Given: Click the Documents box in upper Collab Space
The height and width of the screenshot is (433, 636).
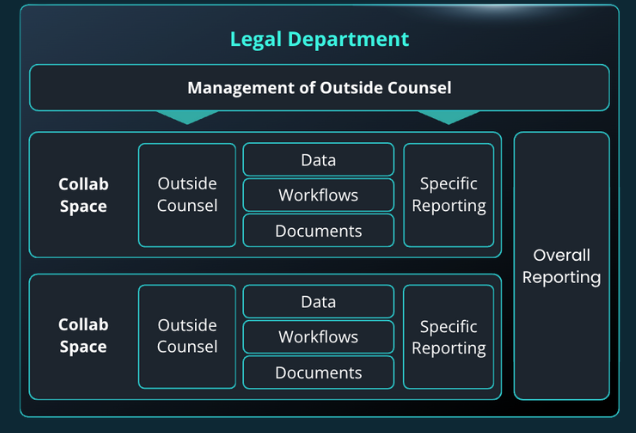Looking at the screenshot, I should click(318, 231).
